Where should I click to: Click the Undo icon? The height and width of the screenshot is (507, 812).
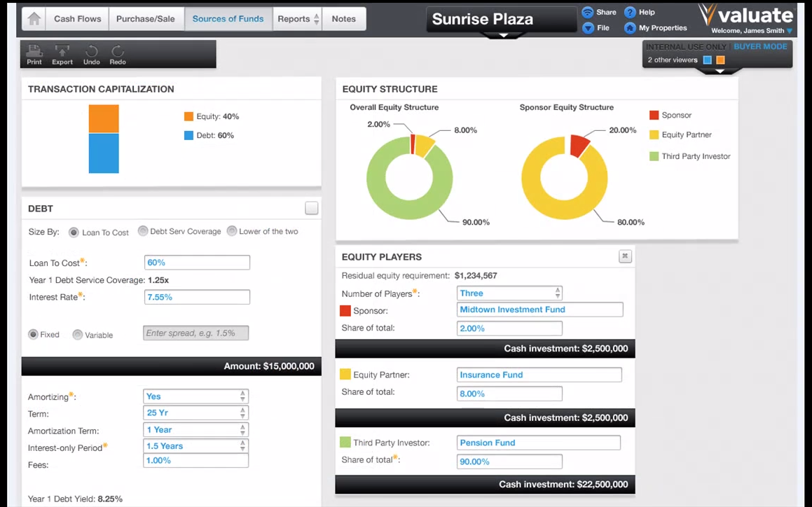pyautogui.click(x=92, y=50)
